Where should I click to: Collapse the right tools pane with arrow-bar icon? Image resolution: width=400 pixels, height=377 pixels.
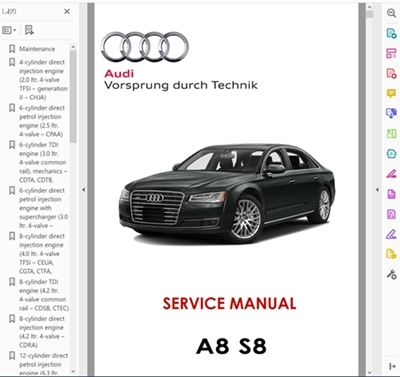coord(392,366)
